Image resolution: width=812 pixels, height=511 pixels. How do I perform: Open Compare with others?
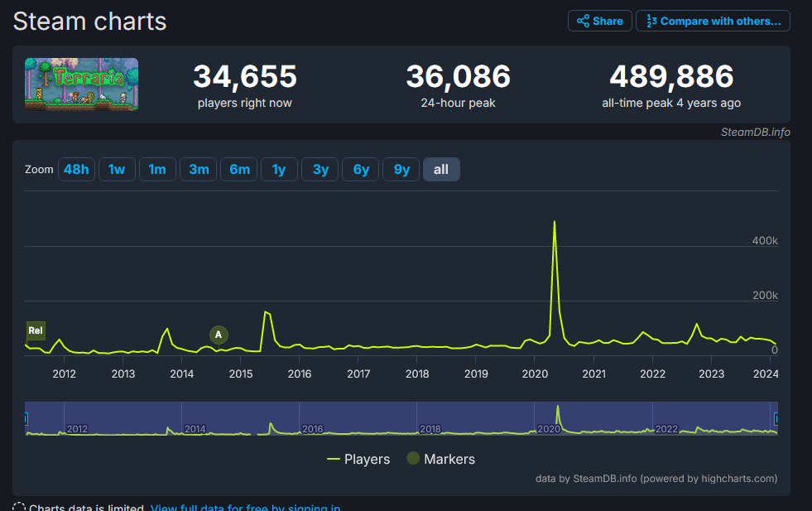713,21
